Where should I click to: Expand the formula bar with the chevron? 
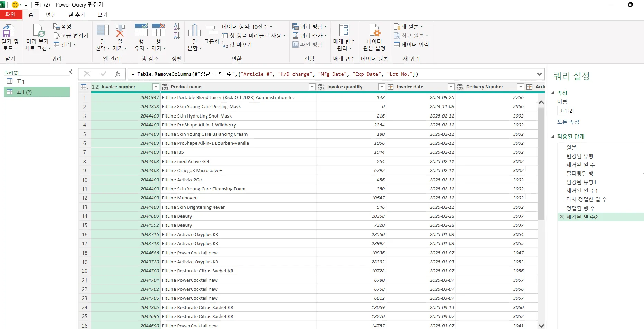click(x=539, y=74)
